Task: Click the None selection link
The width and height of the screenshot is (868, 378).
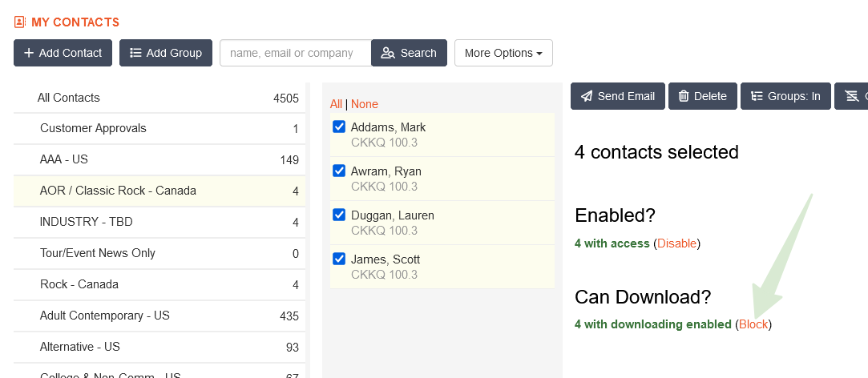Action: pyautogui.click(x=365, y=104)
